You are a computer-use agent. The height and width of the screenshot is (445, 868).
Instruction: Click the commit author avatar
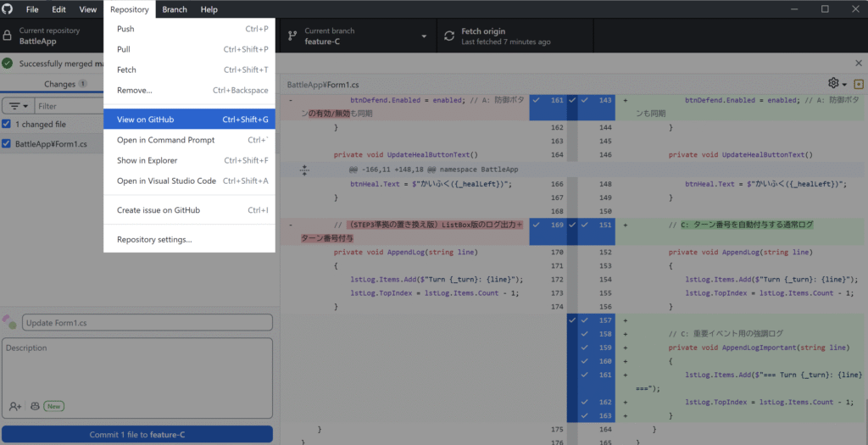coord(9,322)
